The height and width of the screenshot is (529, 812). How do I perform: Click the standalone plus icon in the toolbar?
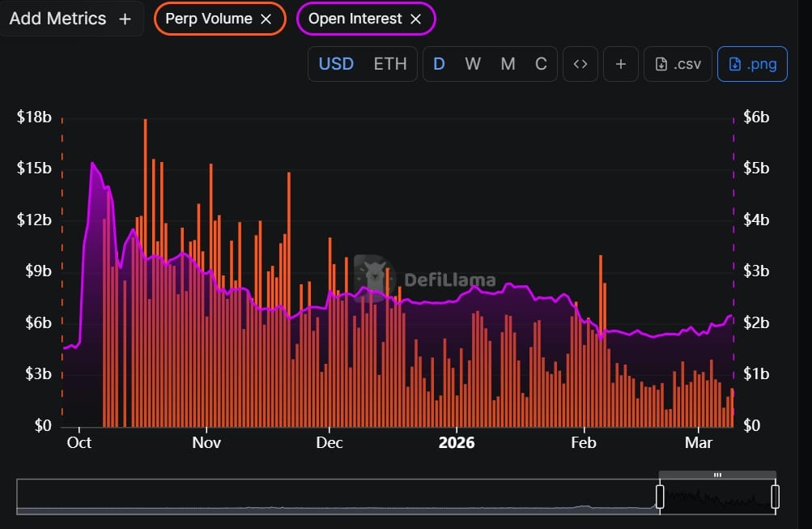(x=620, y=63)
